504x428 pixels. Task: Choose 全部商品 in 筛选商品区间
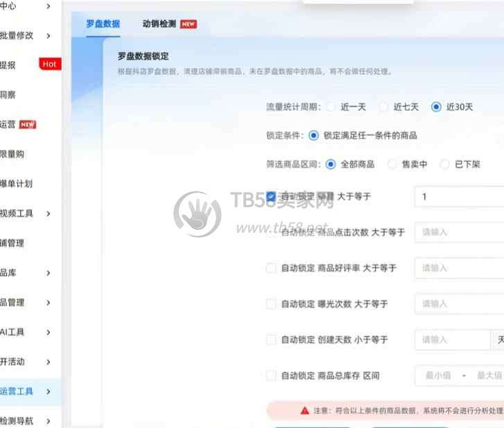click(x=331, y=164)
